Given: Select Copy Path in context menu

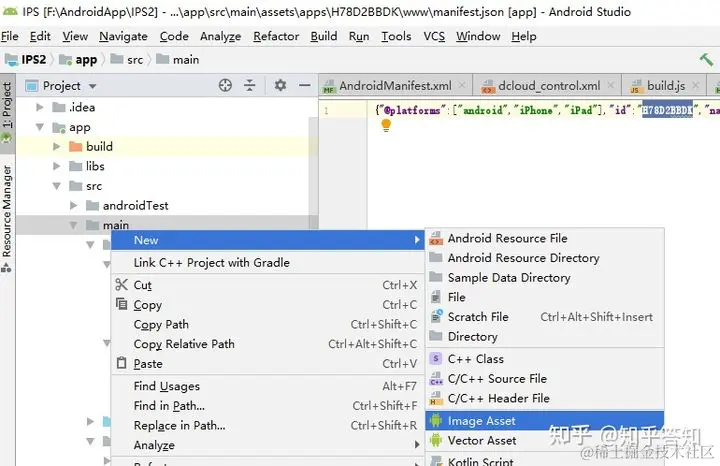Looking at the screenshot, I should tap(267, 324).
